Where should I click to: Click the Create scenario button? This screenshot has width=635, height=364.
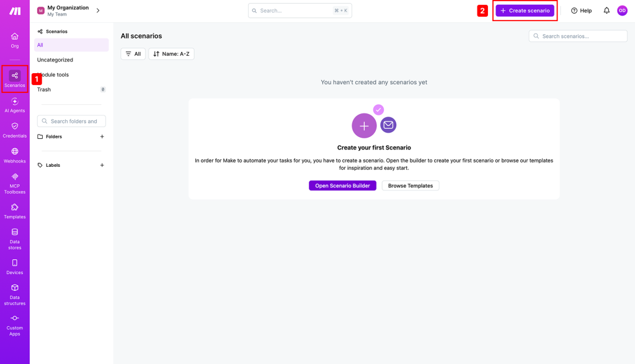tap(525, 11)
